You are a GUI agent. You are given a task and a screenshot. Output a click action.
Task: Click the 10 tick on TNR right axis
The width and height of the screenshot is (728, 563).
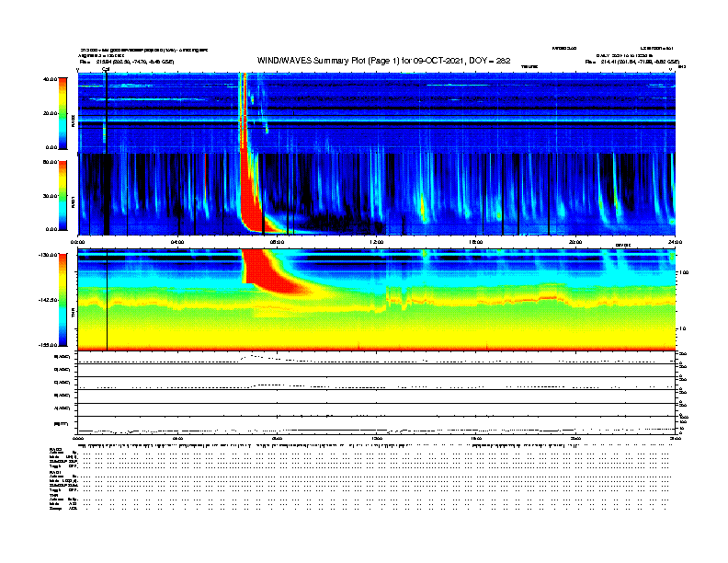(x=682, y=329)
